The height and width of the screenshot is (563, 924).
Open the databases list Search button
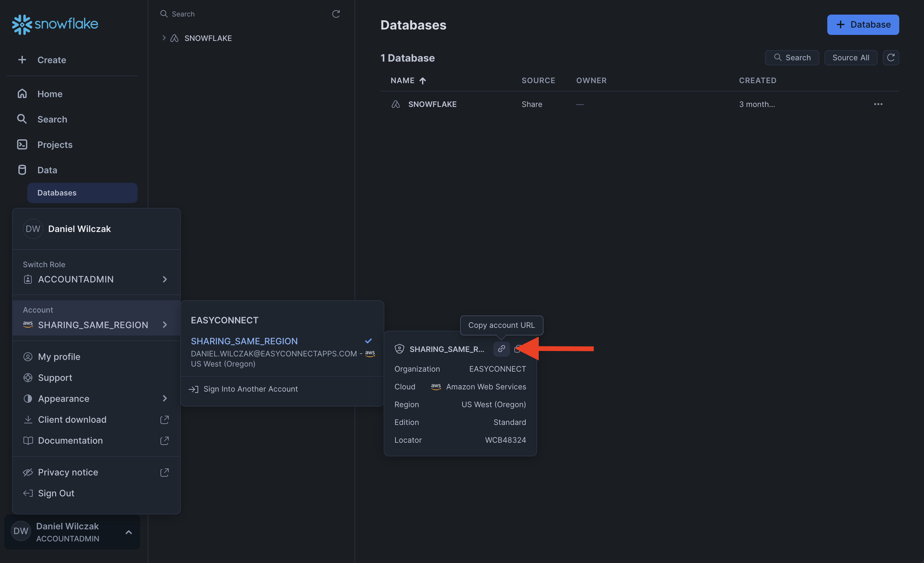point(792,58)
